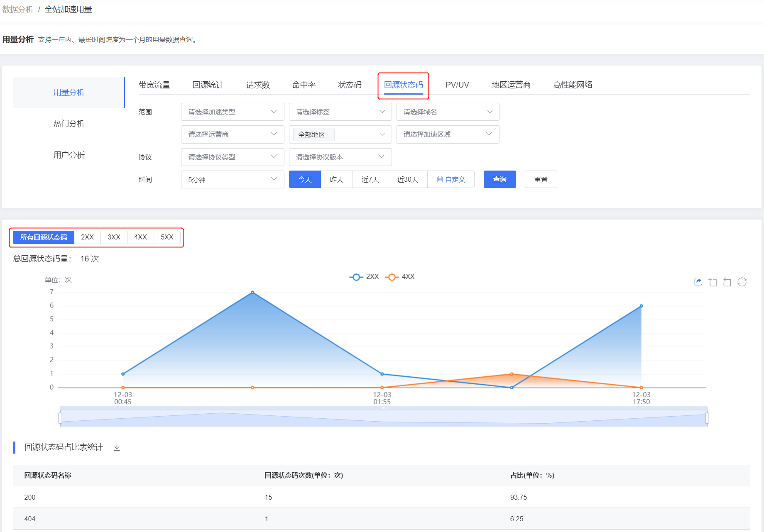Click 回源状态码次数 column header
This screenshot has width=764, height=532.
[304, 475]
